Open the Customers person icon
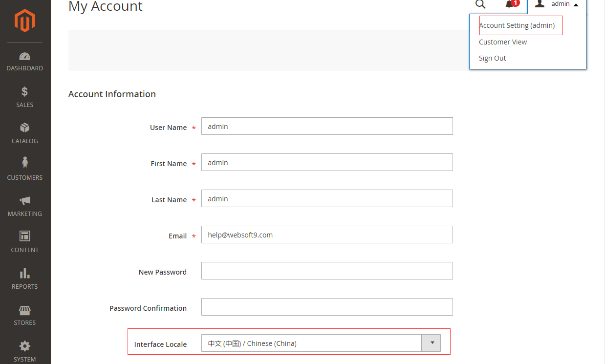Screen dimensions: 605x364 pos(24,163)
